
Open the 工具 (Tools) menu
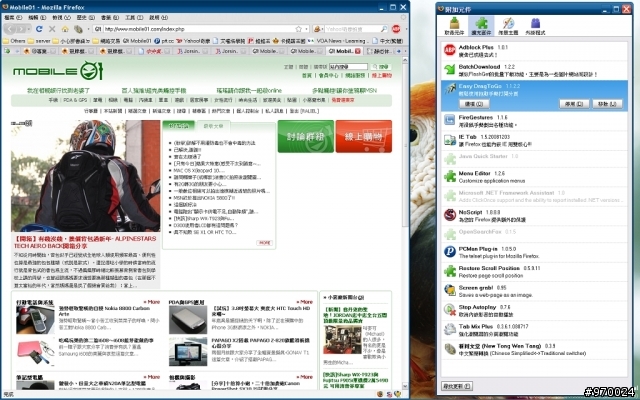click(134, 18)
